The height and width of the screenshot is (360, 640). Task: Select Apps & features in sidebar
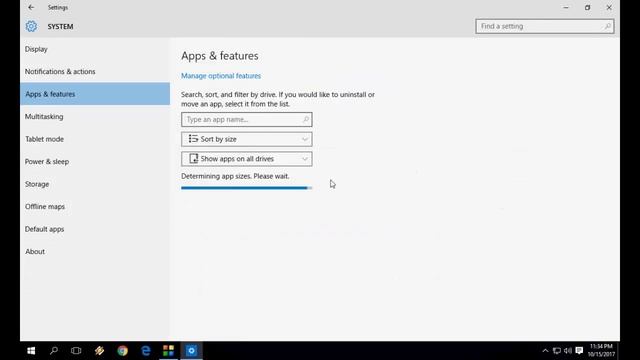pos(95,94)
